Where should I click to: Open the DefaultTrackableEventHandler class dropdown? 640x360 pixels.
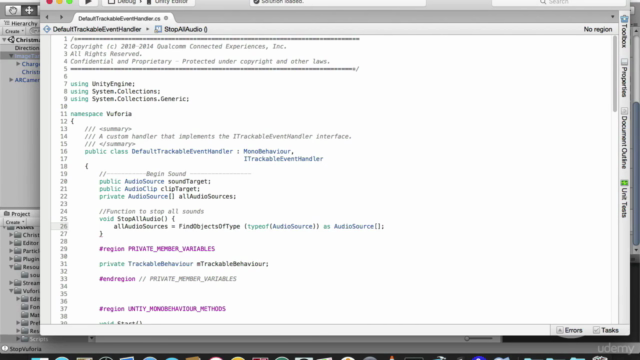coord(92,29)
